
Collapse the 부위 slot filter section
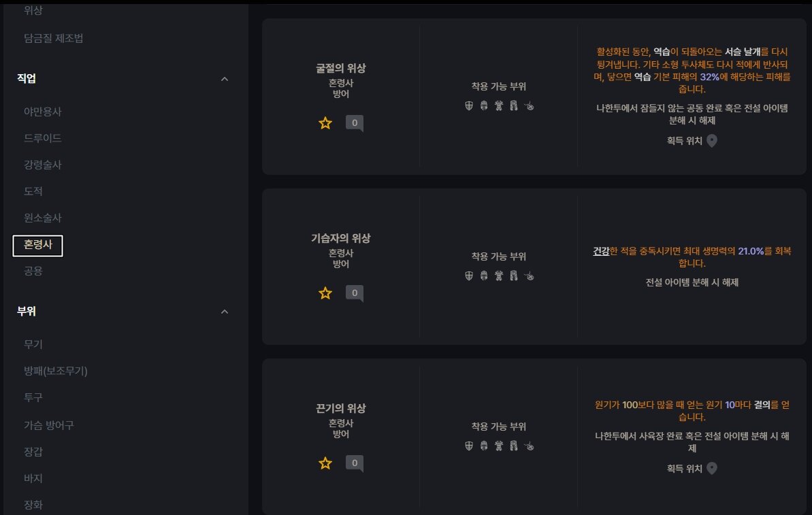(x=225, y=312)
